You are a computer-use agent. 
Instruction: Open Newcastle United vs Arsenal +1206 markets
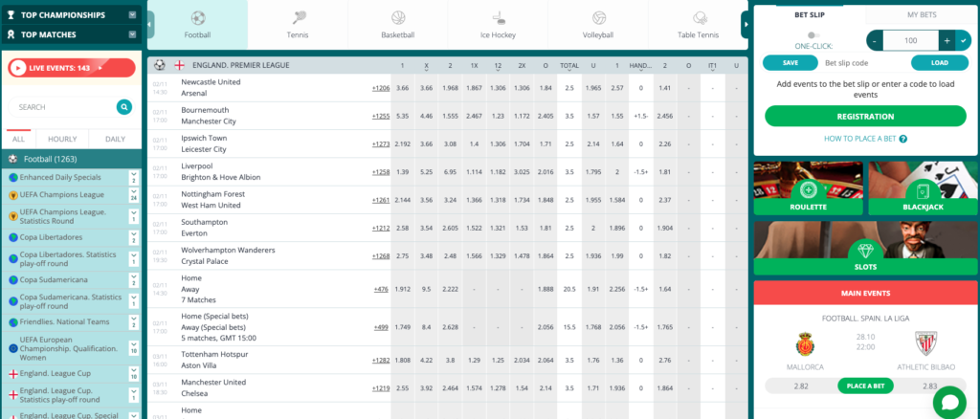pyautogui.click(x=381, y=88)
